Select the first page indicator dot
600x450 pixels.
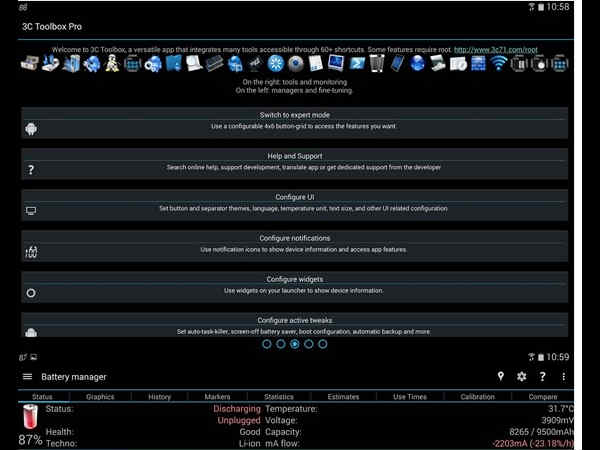point(267,343)
